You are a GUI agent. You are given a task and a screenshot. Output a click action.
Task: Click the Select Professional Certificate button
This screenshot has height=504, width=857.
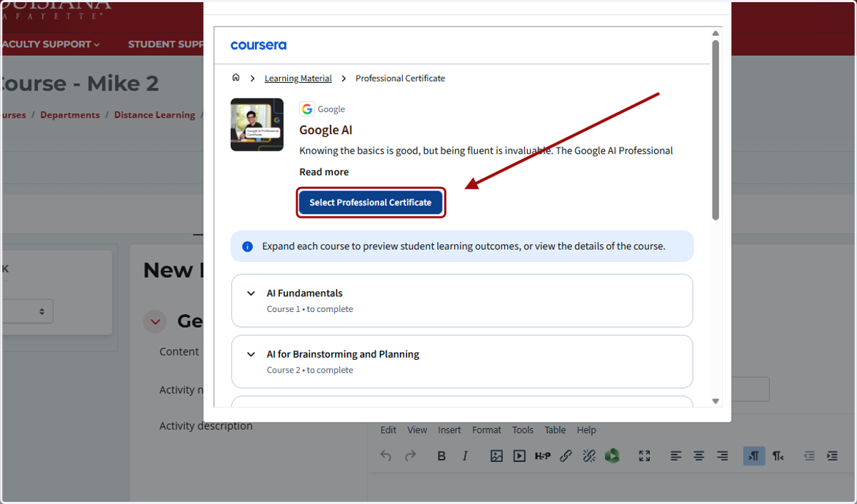[371, 203]
